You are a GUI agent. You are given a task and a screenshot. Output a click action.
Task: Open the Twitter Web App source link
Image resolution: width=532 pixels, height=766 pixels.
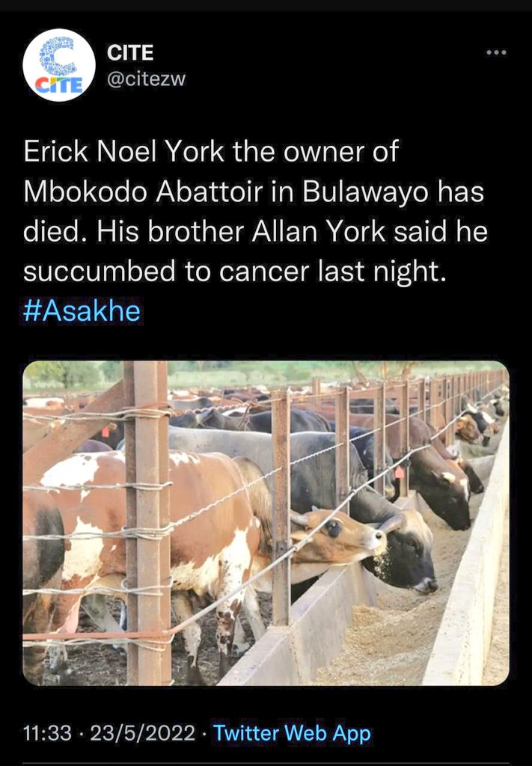pyautogui.click(x=292, y=733)
